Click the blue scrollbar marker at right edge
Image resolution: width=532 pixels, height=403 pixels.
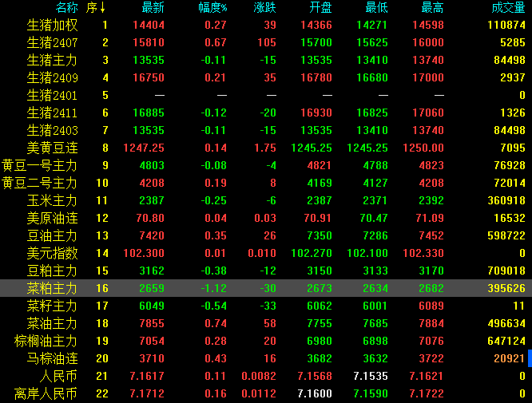click(x=529, y=358)
